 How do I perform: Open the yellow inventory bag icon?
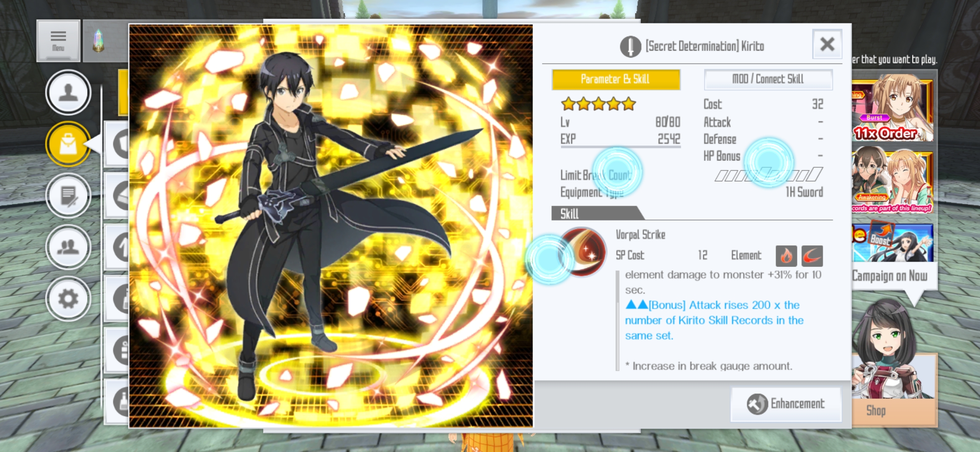pyautogui.click(x=68, y=144)
